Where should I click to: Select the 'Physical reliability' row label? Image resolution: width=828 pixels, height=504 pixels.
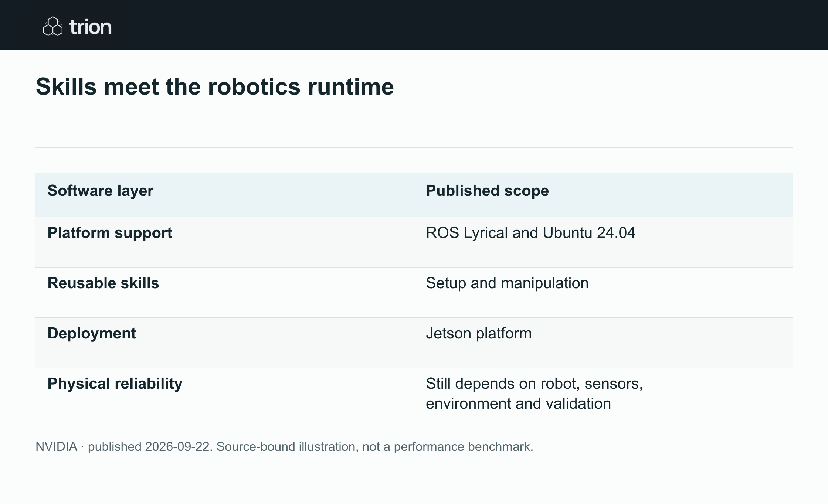(x=115, y=384)
